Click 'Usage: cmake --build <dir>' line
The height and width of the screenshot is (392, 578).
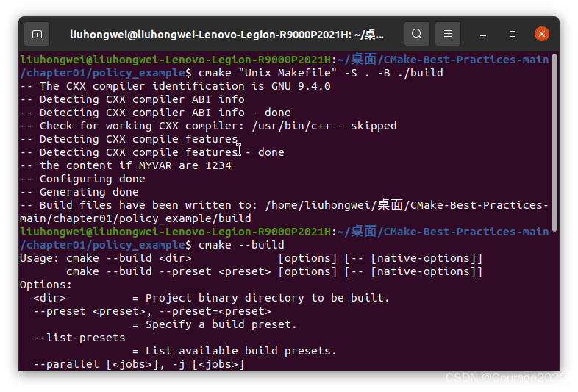[x=251, y=258]
